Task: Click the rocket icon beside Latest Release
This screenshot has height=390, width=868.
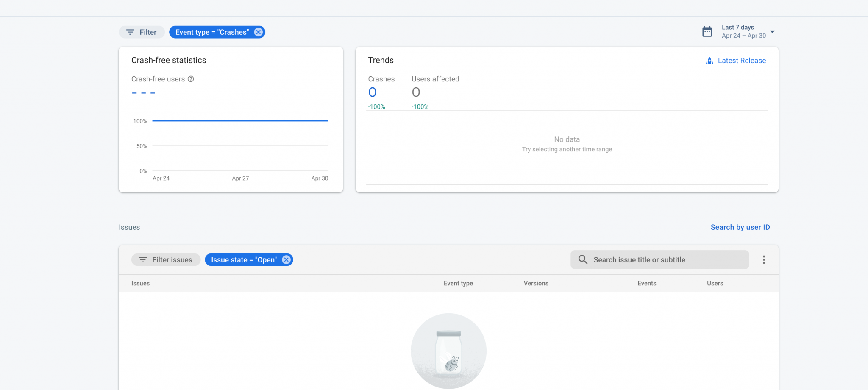Action: [x=709, y=61]
